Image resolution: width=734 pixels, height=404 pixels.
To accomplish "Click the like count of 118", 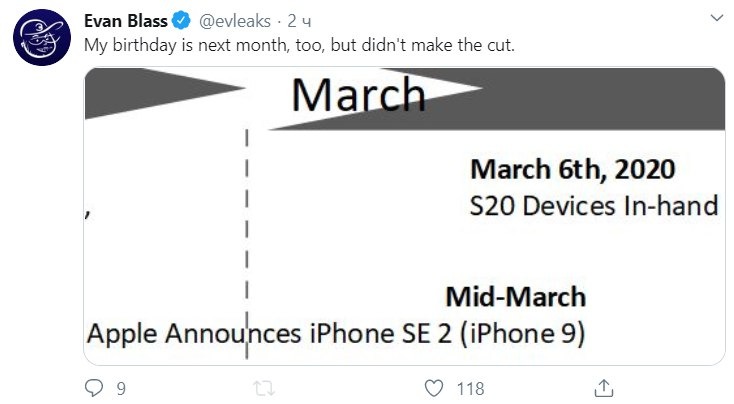I will coord(469,388).
